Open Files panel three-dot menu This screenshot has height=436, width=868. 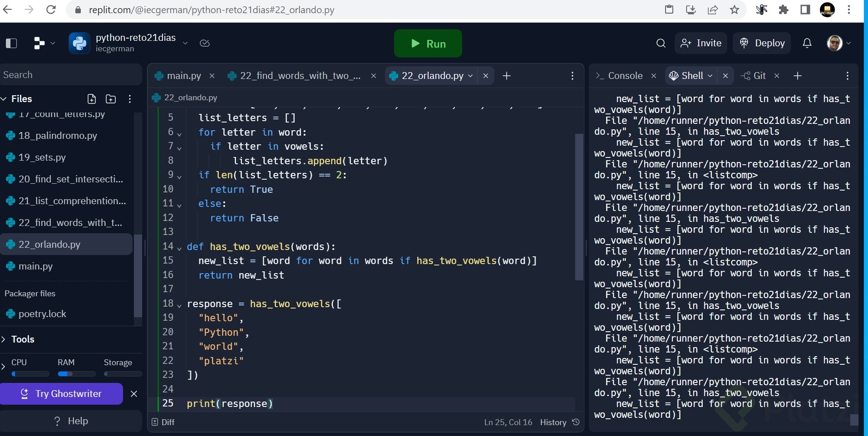(x=130, y=99)
